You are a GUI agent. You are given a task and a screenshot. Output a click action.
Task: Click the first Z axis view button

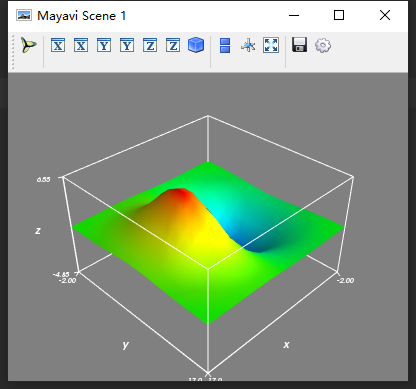click(150, 45)
